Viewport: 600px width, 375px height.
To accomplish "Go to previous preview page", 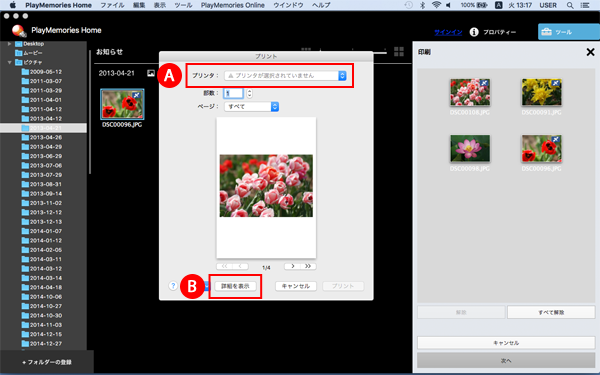I will coord(240,266).
